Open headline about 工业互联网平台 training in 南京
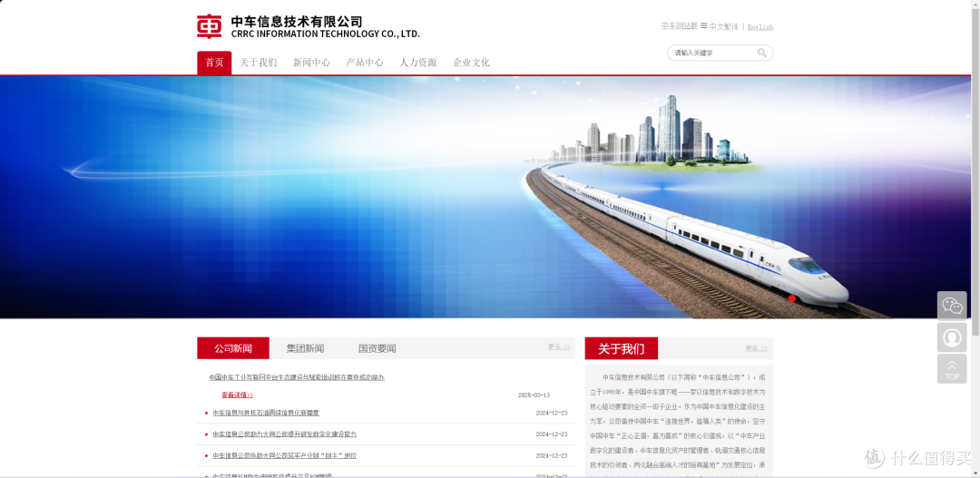 coord(297,377)
